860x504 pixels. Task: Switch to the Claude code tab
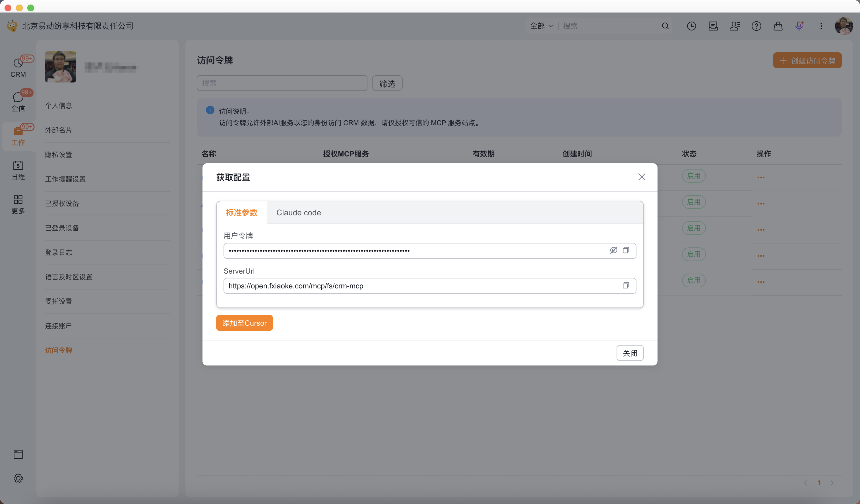(x=298, y=212)
